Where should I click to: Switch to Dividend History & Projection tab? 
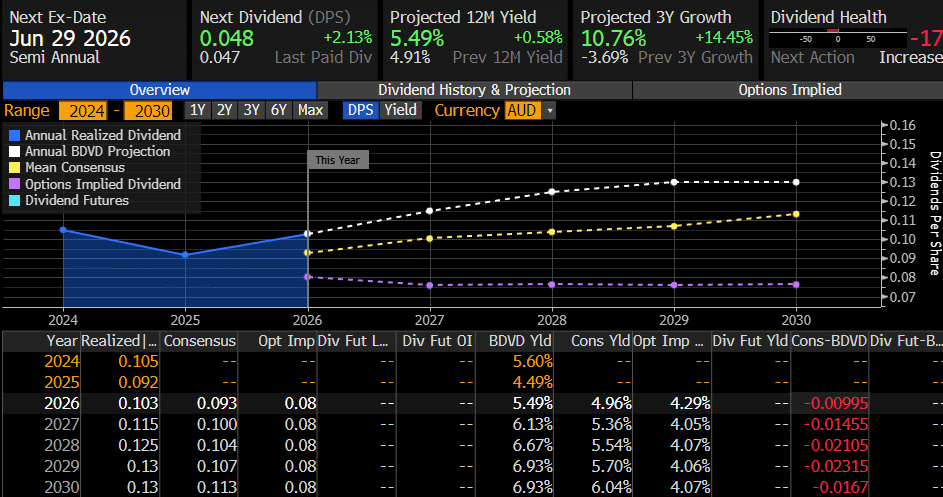click(x=475, y=90)
